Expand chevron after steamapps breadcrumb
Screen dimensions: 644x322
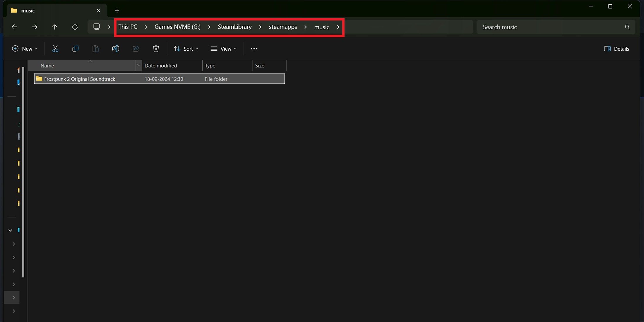305,27
